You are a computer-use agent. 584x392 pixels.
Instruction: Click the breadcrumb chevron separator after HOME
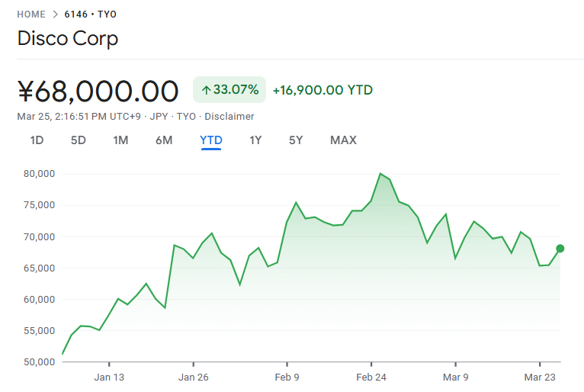coord(55,14)
